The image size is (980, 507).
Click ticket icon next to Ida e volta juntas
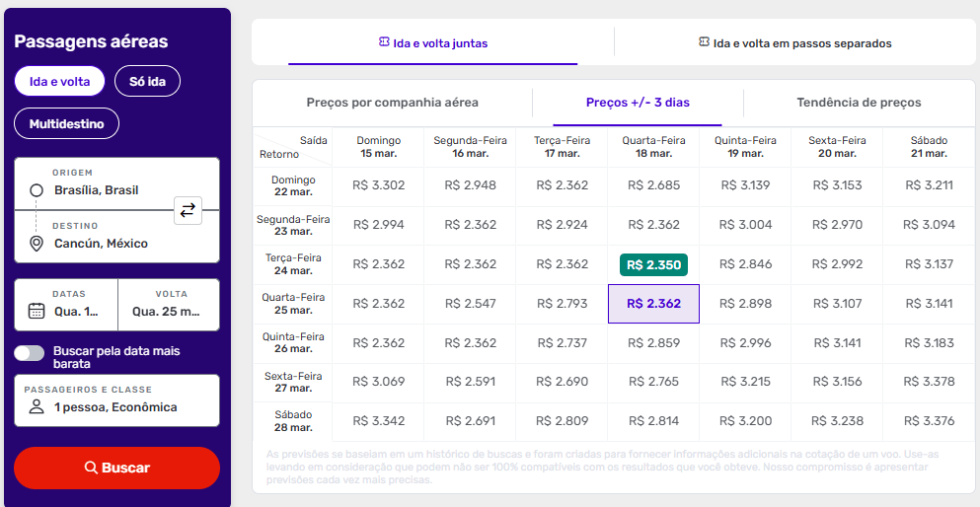[384, 42]
